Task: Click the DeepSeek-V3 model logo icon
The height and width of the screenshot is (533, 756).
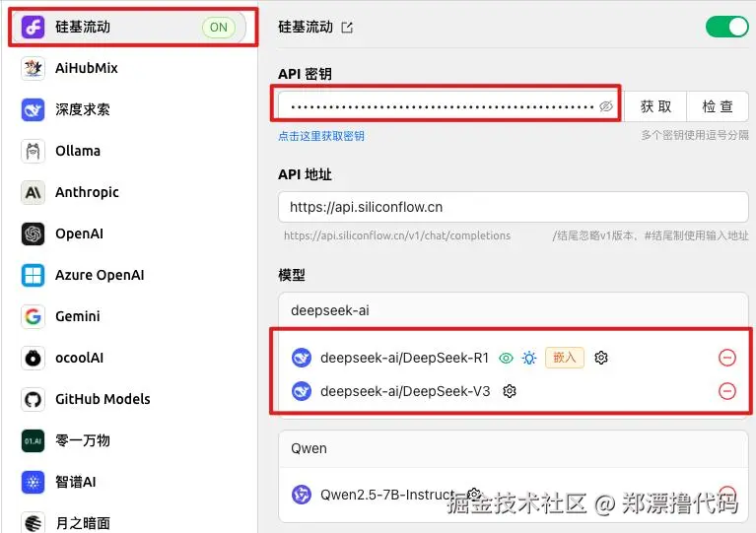Action: 302,391
